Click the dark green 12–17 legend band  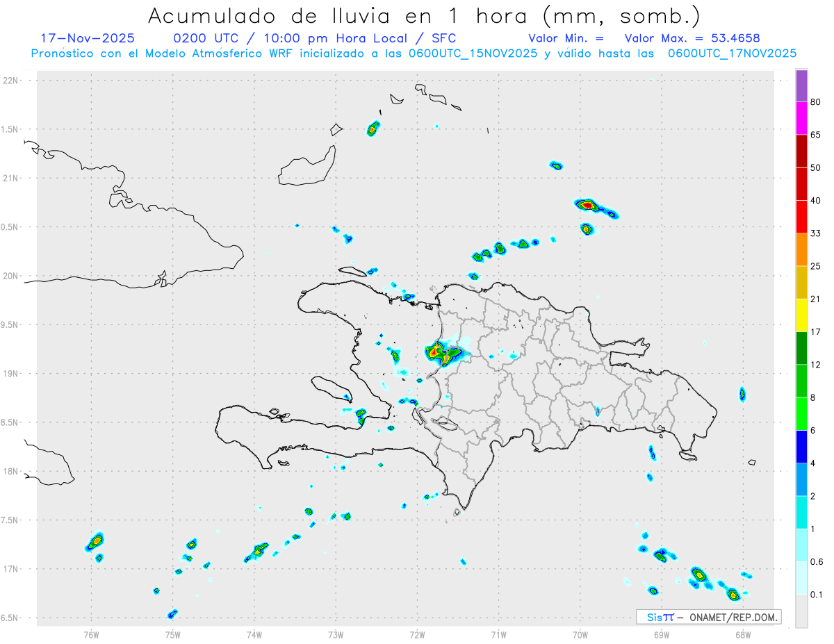[x=801, y=348]
